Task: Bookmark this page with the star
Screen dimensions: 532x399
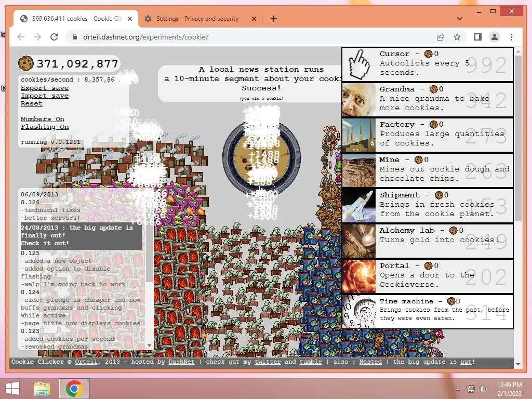Action: (x=457, y=37)
